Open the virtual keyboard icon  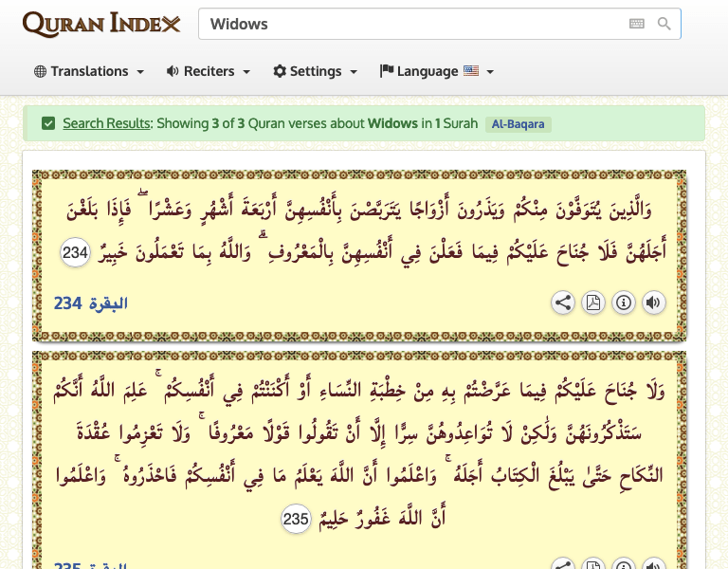636,24
